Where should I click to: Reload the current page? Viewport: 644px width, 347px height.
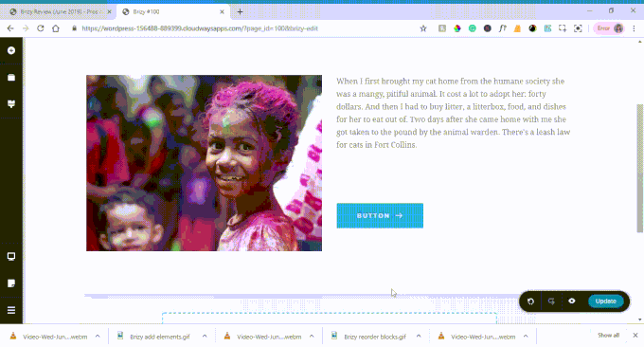pyautogui.click(x=40, y=28)
